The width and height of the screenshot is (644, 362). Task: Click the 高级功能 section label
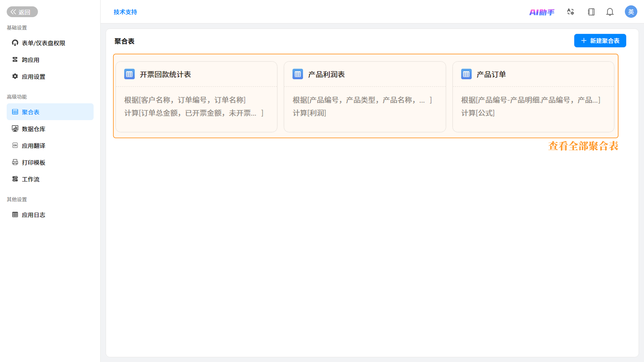pyautogui.click(x=17, y=97)
